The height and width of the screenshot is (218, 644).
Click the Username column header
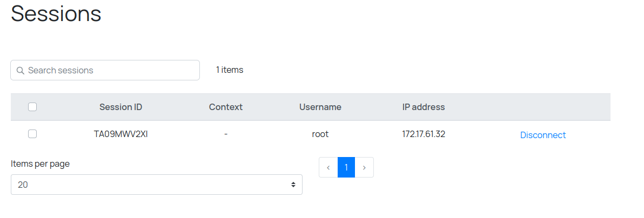pos(320,107)
